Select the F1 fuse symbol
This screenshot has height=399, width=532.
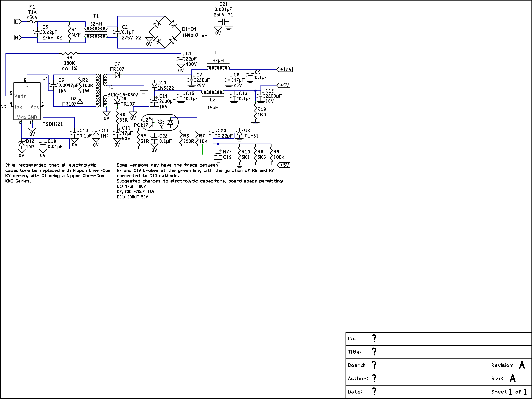[32, 22]
